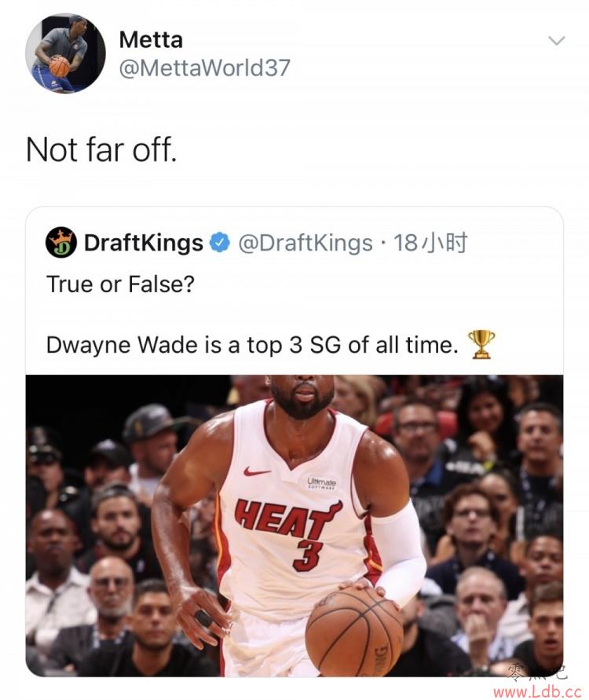Open the 18小时 timestamp
The width and height of the screenshot is (589, 700).
(x=430, y=243)
